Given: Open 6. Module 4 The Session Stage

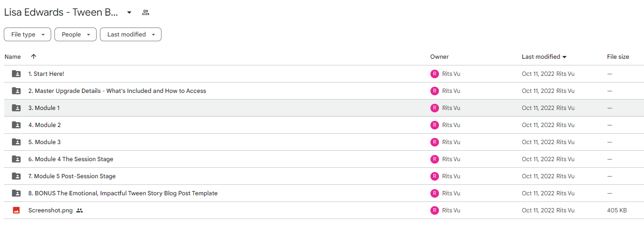Looking at the screenshot, I should (x=71, y=159).
